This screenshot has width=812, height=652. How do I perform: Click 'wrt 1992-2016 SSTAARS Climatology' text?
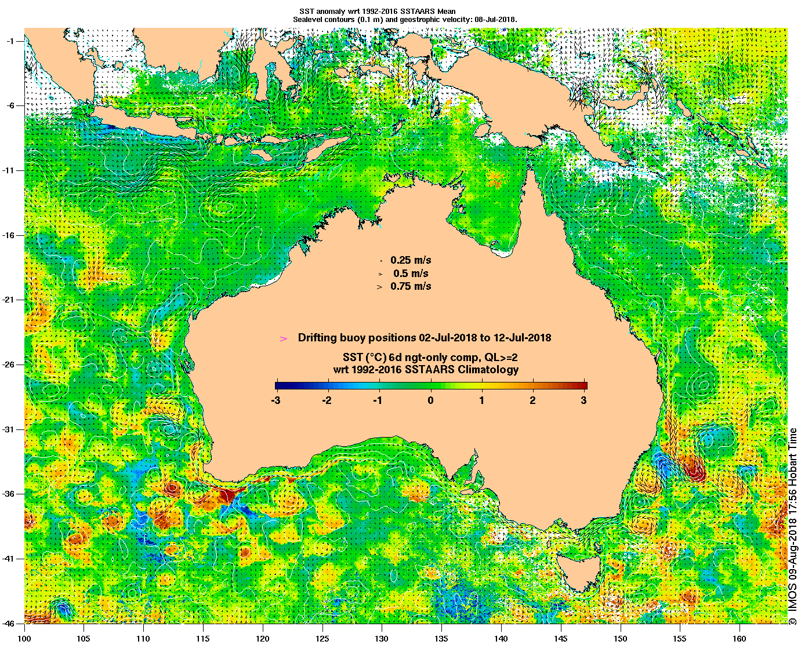coord(426,369)
